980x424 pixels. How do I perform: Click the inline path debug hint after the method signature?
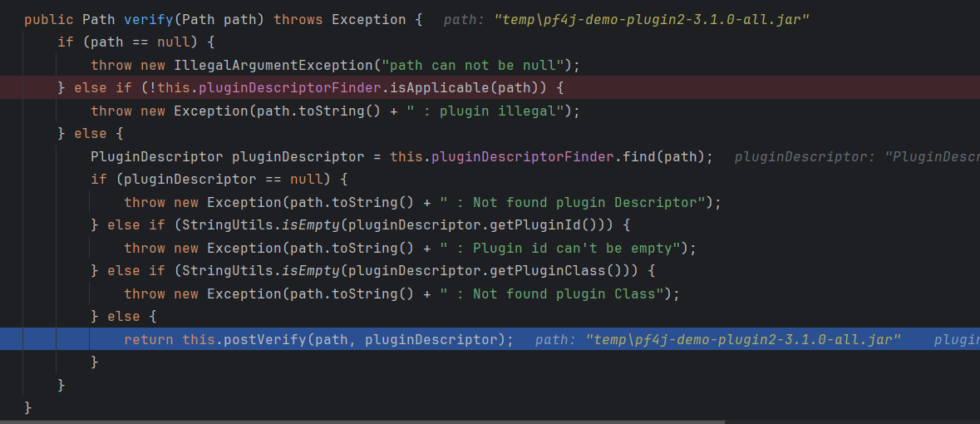point(627,19)
